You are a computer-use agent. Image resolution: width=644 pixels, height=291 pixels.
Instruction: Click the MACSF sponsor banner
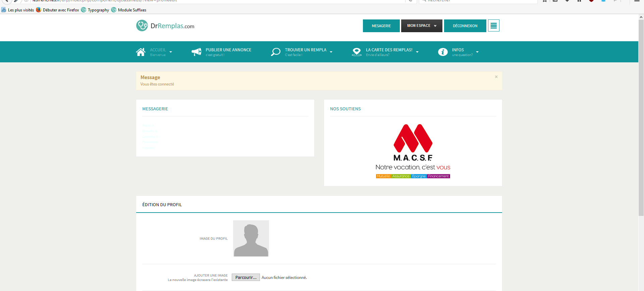(413, 151)
